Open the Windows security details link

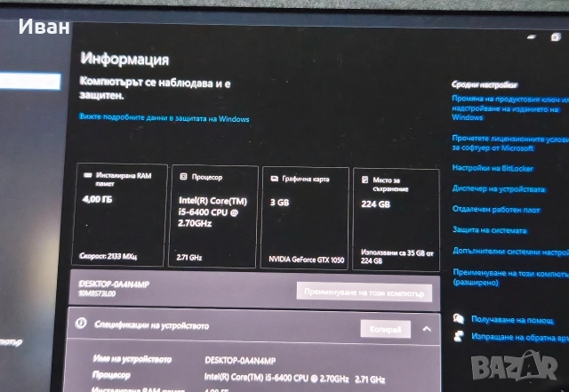tap(164, 118)
